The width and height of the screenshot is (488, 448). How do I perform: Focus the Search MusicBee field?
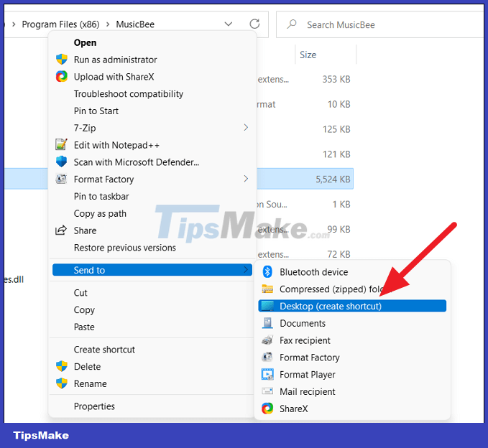click(379, 24)
